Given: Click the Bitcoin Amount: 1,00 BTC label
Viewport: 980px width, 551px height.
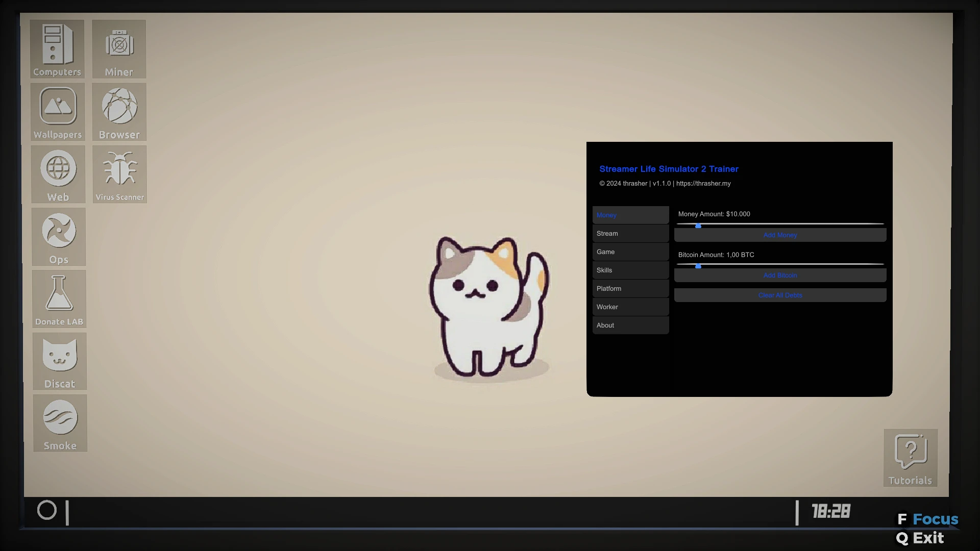Looking at the screenshot, I should [716, 255].
